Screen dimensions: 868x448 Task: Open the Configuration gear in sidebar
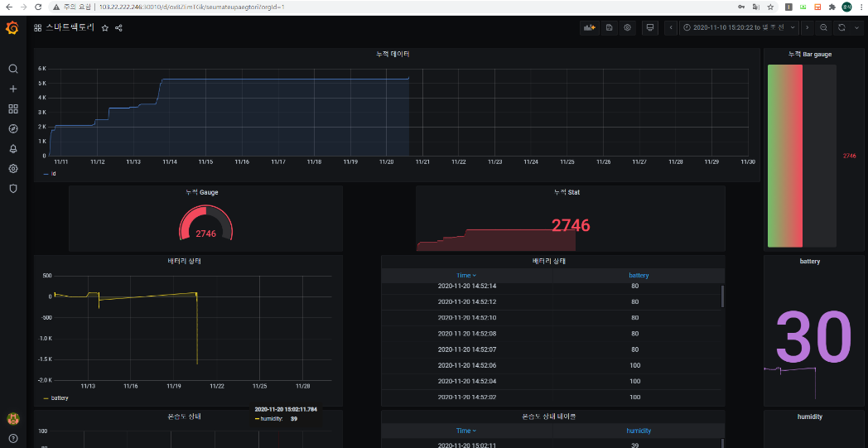tap(13, 168)
